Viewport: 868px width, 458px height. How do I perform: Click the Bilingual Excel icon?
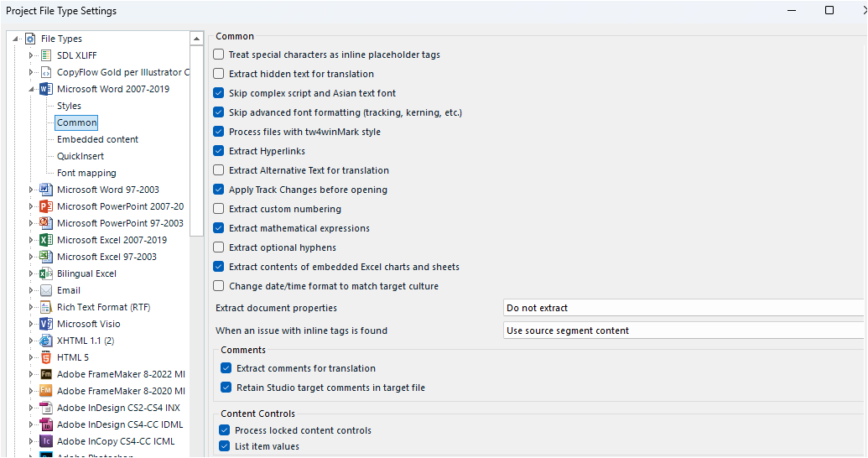pyautogui.click(x=46, y=273)
